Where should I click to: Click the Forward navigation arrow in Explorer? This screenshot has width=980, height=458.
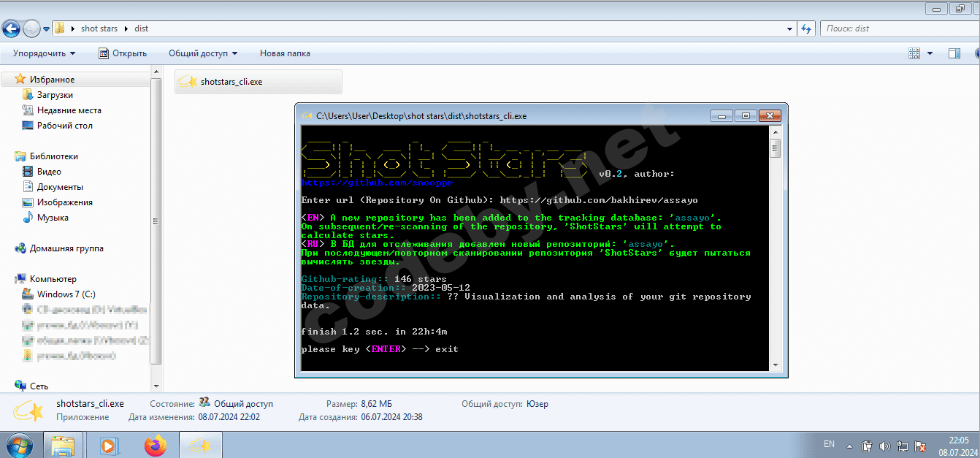31,28
